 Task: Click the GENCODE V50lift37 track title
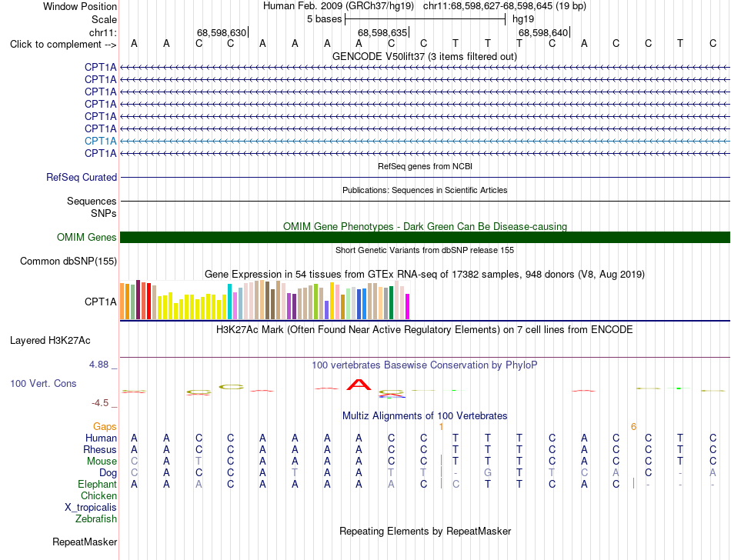pyautogui.click(x=425, y=57)
